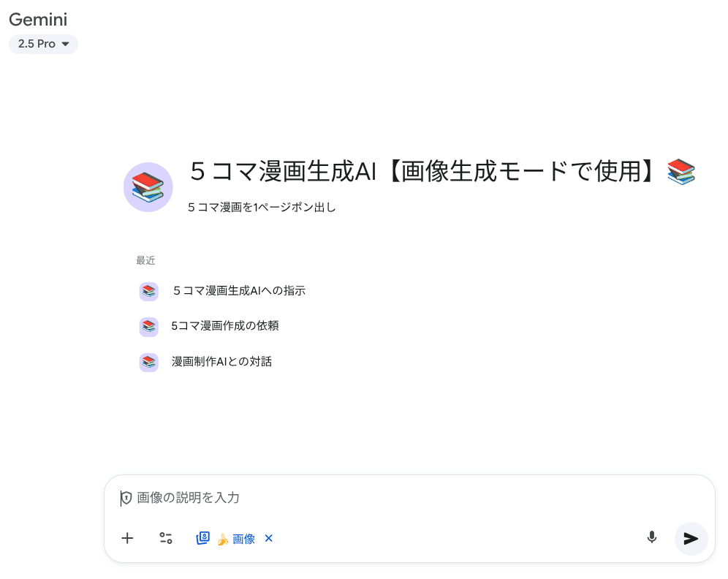The width and height of the screenshot is (728, 579).
Task: Remove the 画像 mode chip via its X
Action: click(x=268, y=539)
